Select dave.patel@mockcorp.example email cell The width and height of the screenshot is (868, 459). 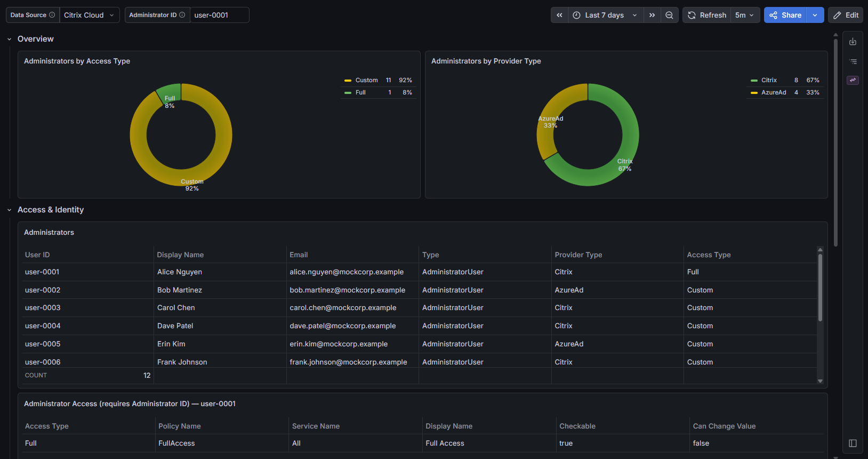(352, 326)
